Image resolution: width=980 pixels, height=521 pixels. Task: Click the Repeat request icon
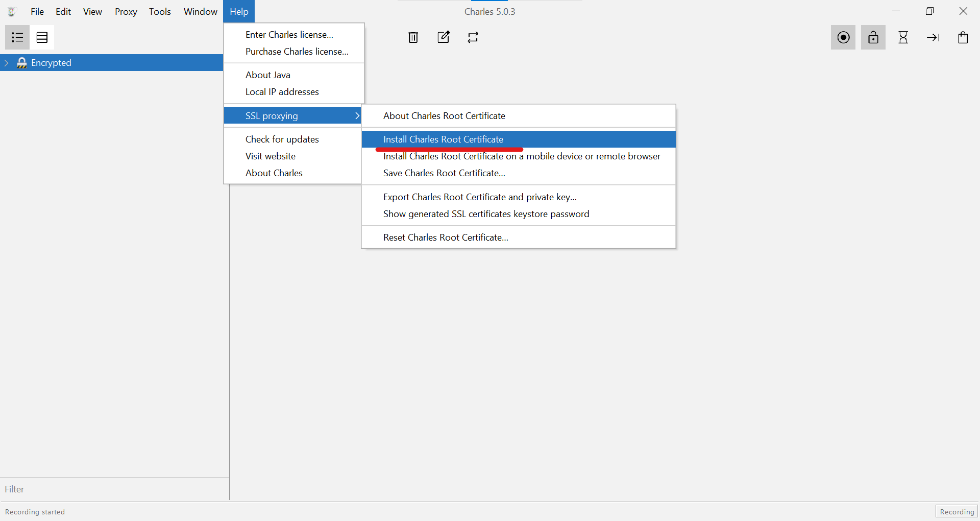click(x=473, y=37)
